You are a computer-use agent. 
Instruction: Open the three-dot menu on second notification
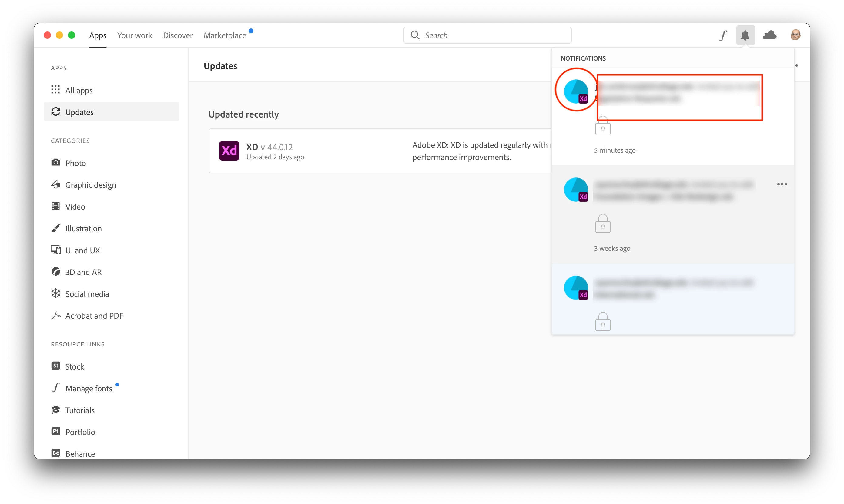[782, 184]
